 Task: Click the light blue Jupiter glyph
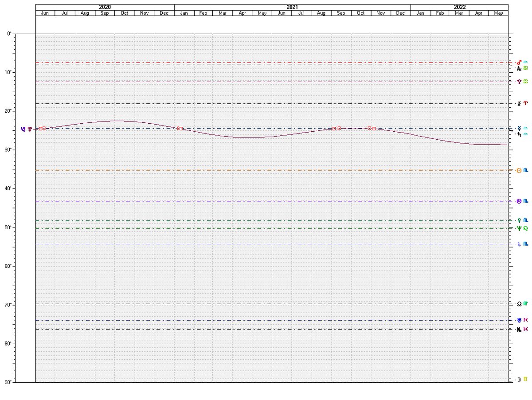[519, 244]
